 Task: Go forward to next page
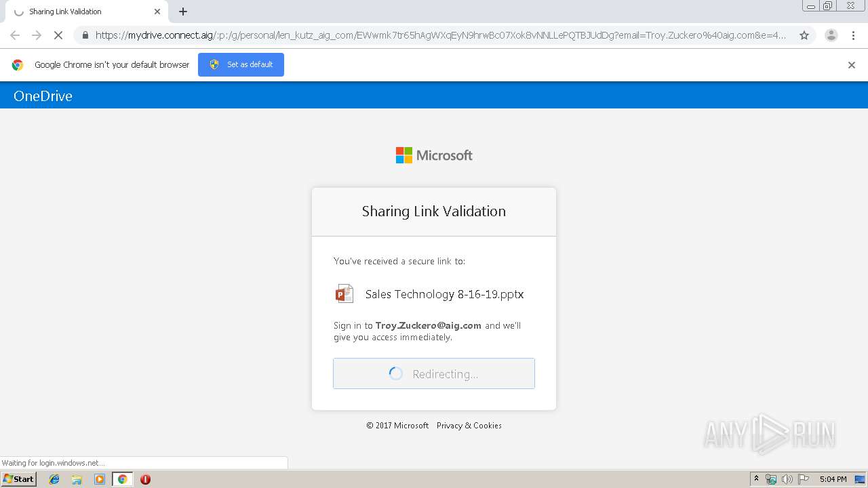tap(37, 35)
